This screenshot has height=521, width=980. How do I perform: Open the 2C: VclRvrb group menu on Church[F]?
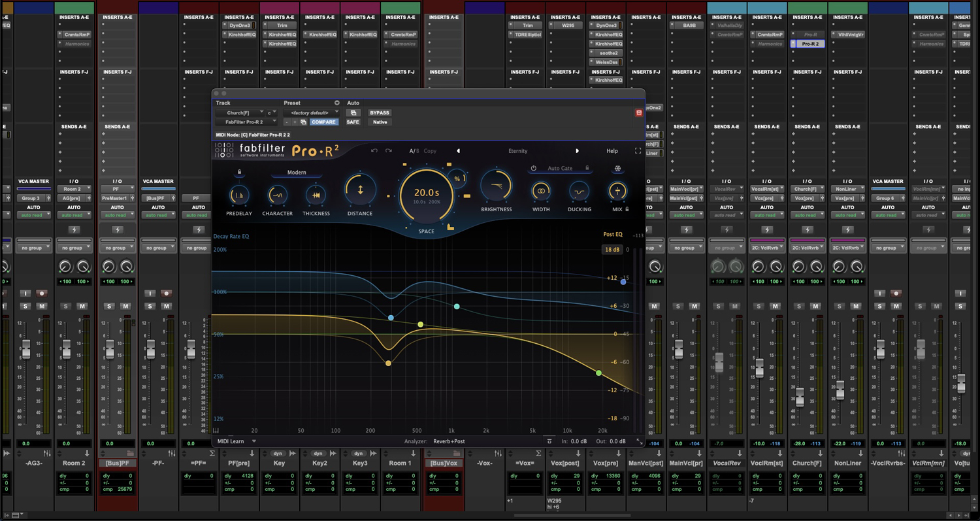click(808, 248)
